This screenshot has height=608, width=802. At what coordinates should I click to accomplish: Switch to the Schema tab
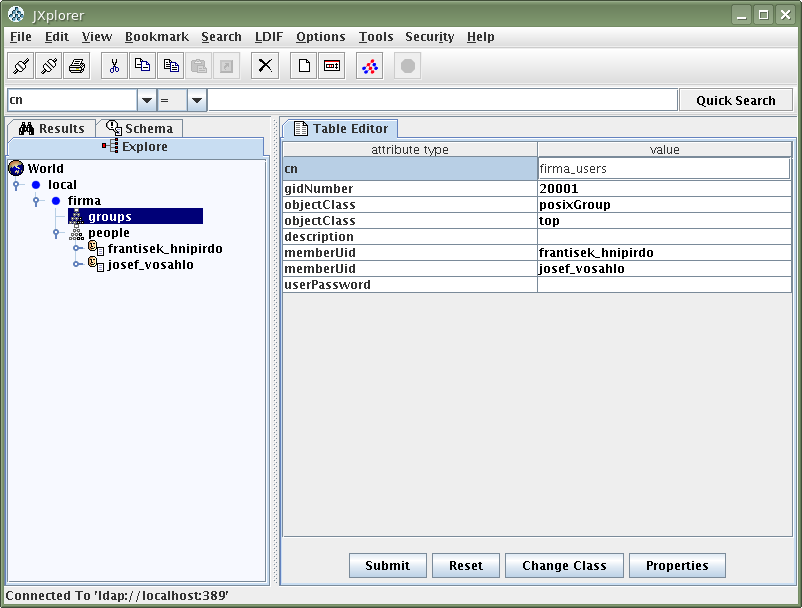(x=140, y=128)
